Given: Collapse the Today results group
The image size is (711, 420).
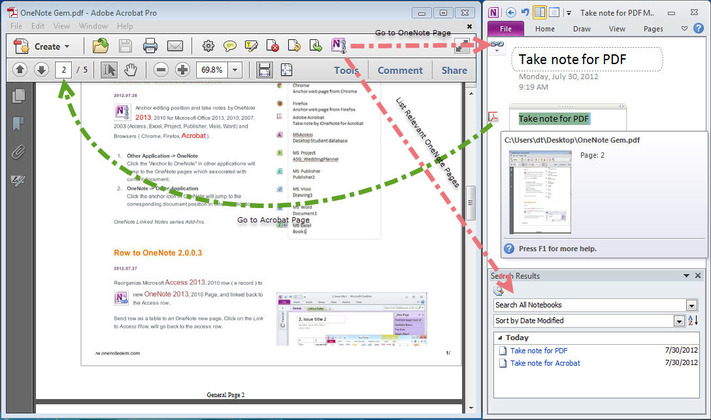Looking at the screenshot, I should click(500, 337).
